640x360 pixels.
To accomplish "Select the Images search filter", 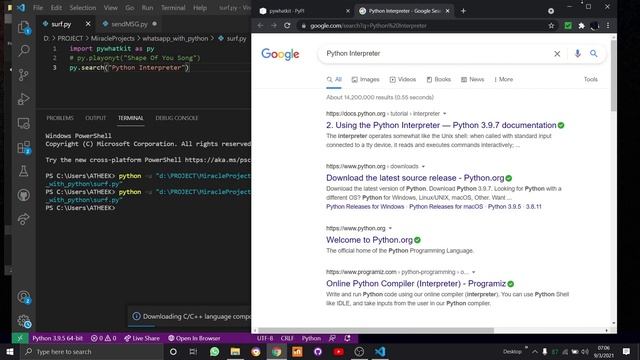I will (365, 79).
